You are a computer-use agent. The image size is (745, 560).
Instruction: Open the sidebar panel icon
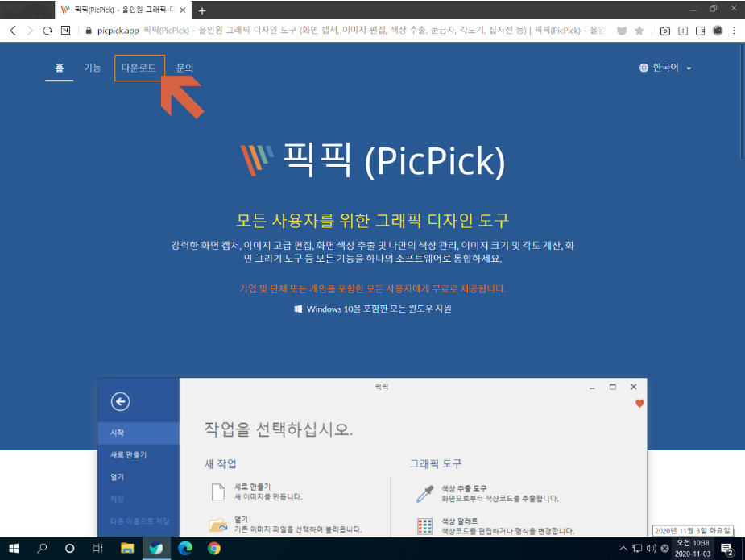click(701, 31)
